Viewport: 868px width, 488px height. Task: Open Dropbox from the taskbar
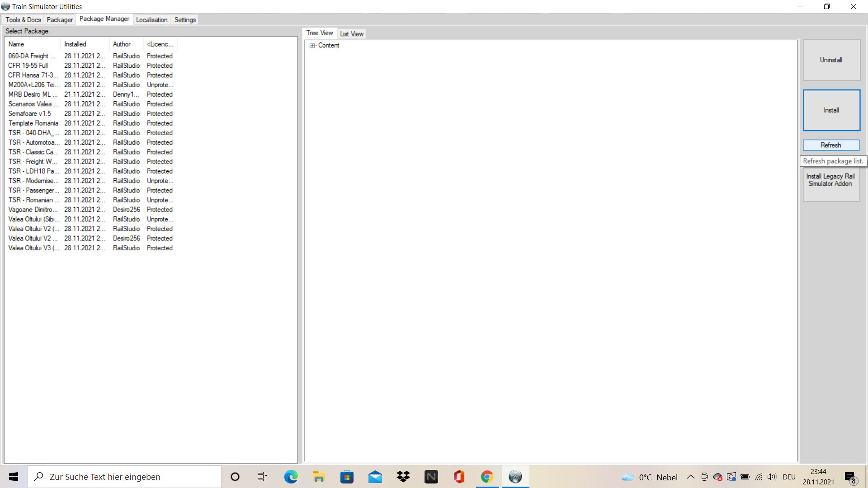(x=403, y=477)
